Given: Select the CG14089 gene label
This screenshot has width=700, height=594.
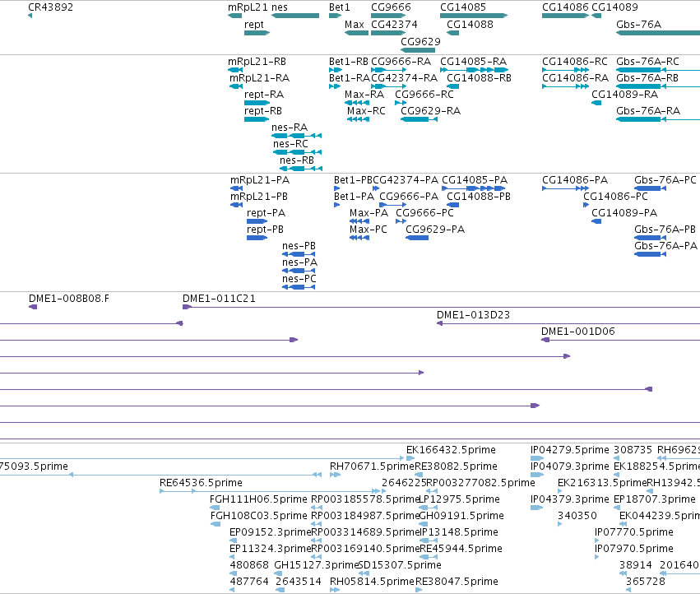Looking at the screenshot, I should point(614,7).
